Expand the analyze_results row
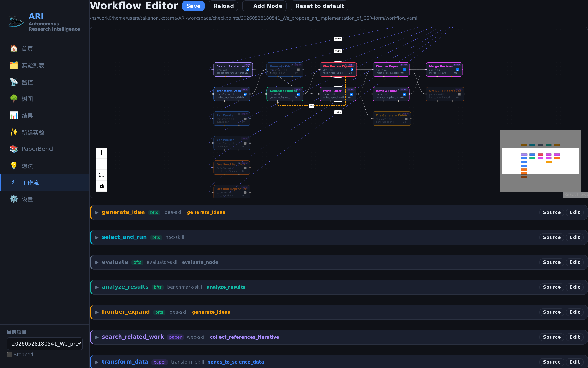This screenshot has height=368, width=588. [97, 287]
